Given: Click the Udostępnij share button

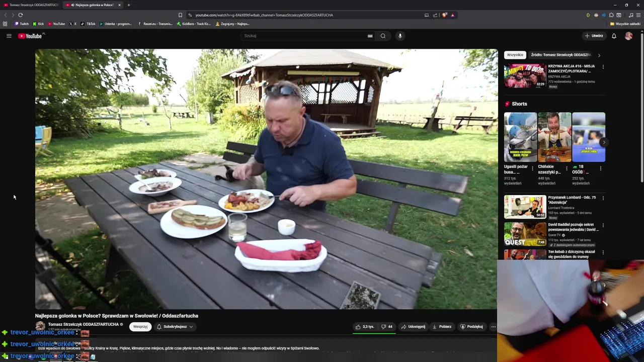Looking at the screenshot, I should [414, 327].
